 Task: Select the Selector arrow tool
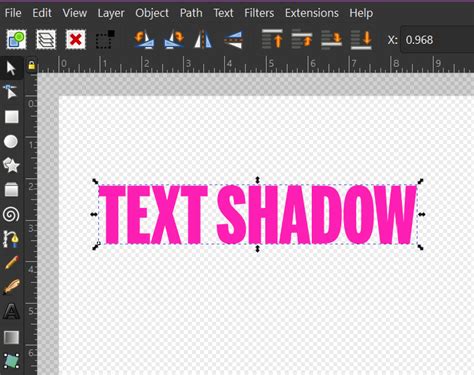pyautogui.click(x=11, y=68)
